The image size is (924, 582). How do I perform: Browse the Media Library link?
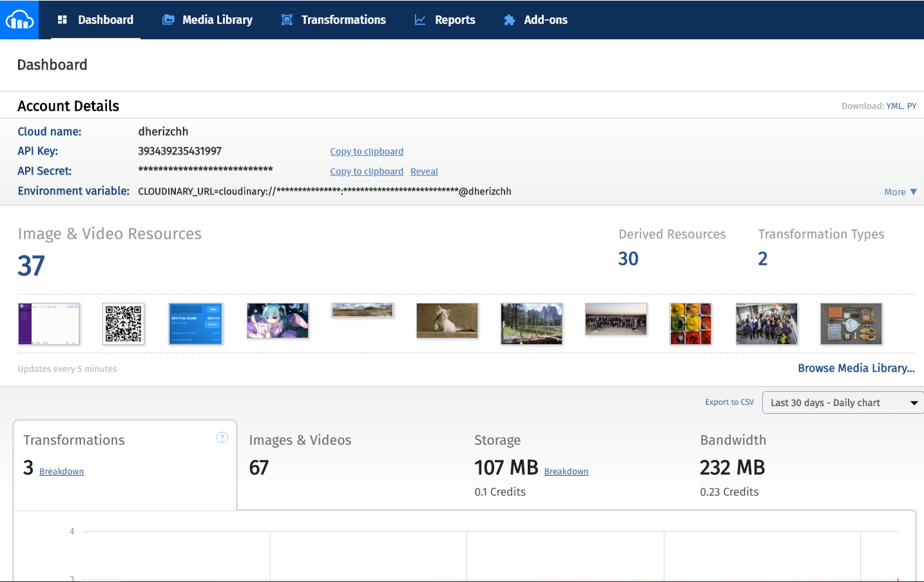point(856,368)
